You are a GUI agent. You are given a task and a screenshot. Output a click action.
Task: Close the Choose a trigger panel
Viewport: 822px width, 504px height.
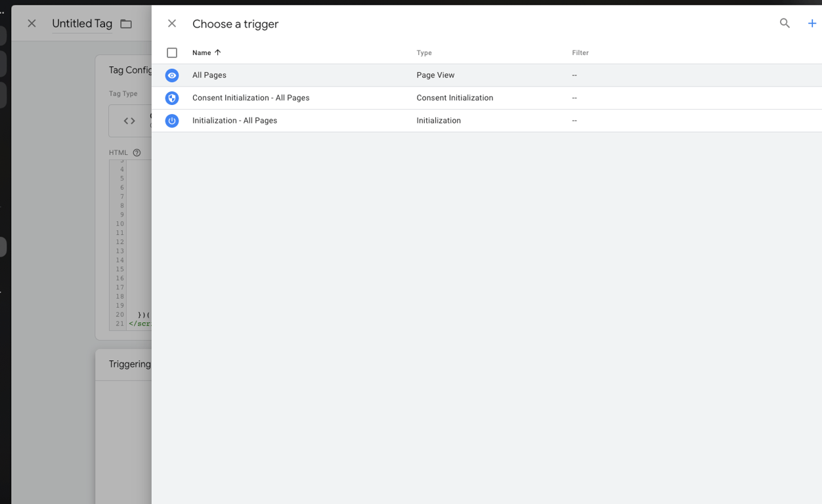[172, 24]
